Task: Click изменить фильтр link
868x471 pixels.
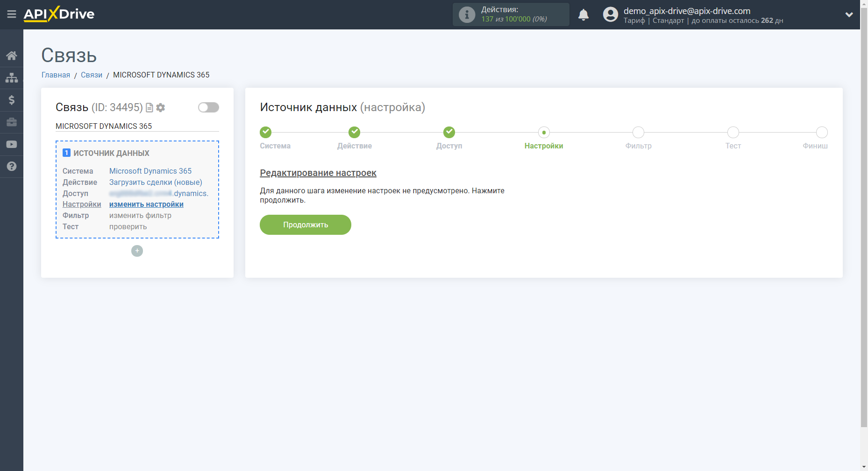Action: pyautogui.click(x=140, y=216)
